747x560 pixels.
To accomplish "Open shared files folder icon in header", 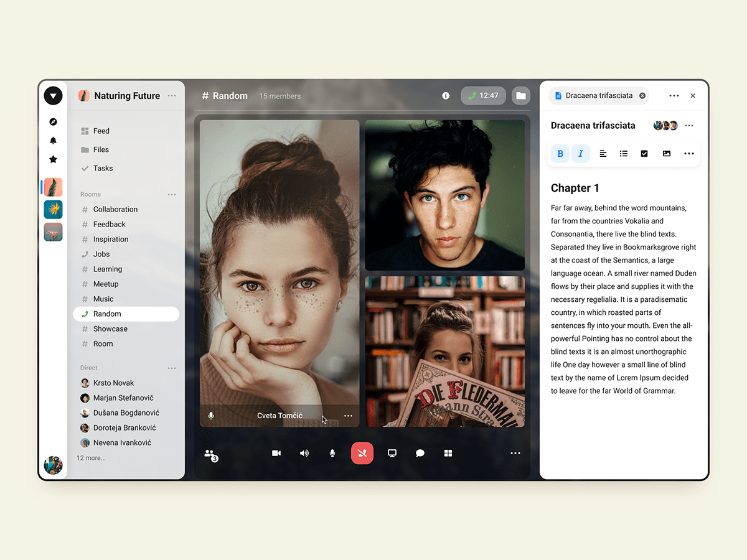I will [520, 96].
